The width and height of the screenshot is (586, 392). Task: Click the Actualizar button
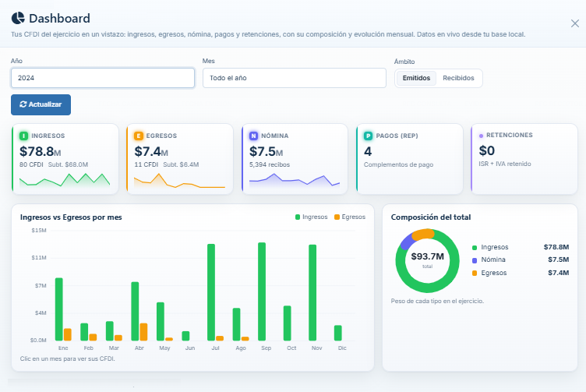pyautogui.click(x=41, y=104)
